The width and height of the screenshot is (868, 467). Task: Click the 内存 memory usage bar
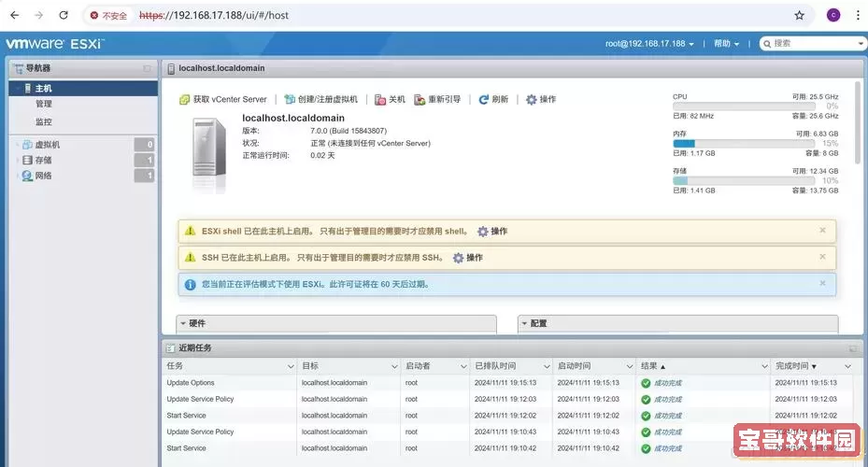pyautogui.click(x=744, y=143)
